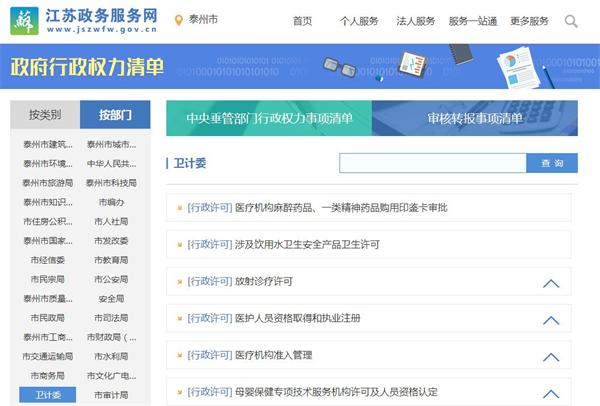Select 市公安局 in the department list
The image size is (600, 406).
[111, 279]
